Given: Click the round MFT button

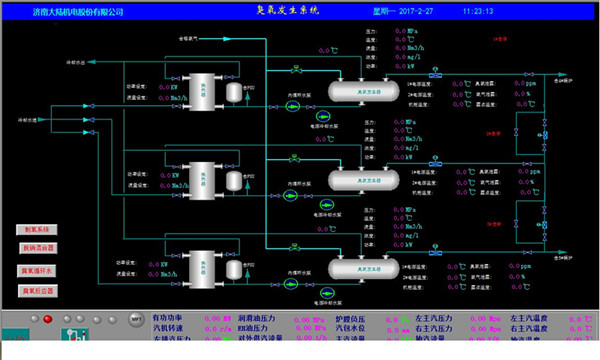Looking at the screenshot, I should [x=136, y=319].
